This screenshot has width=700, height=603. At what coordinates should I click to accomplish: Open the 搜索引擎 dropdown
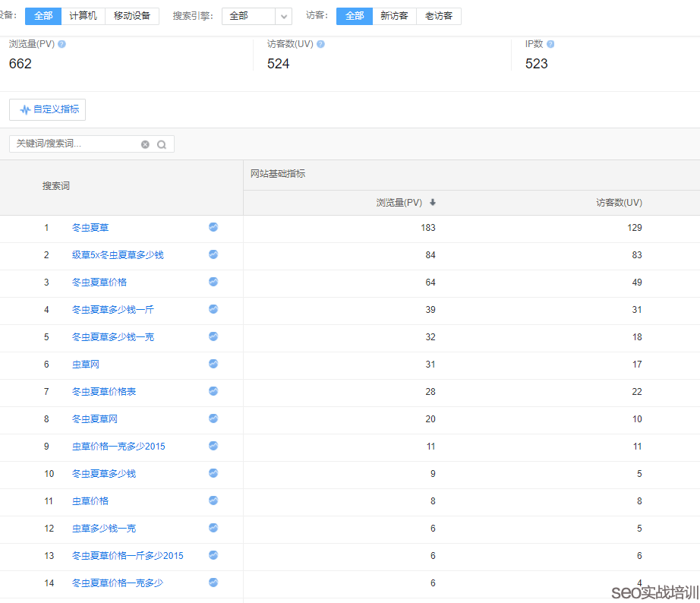[x=257, y=15]
